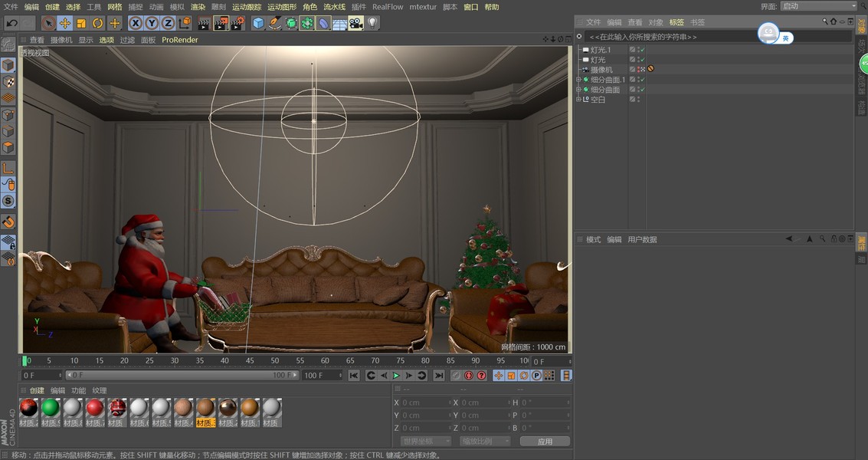Image resolution: width=868 pixels, height=460 pixels.
Task: Select the Scale tool in top toolbar
Action: 81,23
